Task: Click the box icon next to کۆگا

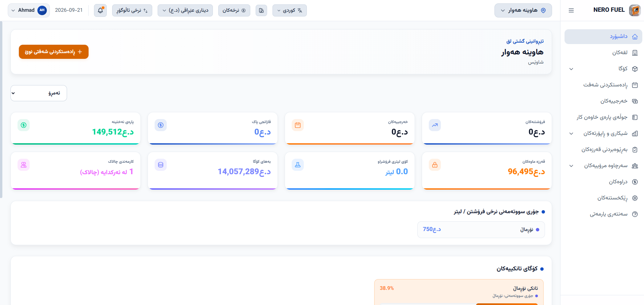Action: coord(635,69)
